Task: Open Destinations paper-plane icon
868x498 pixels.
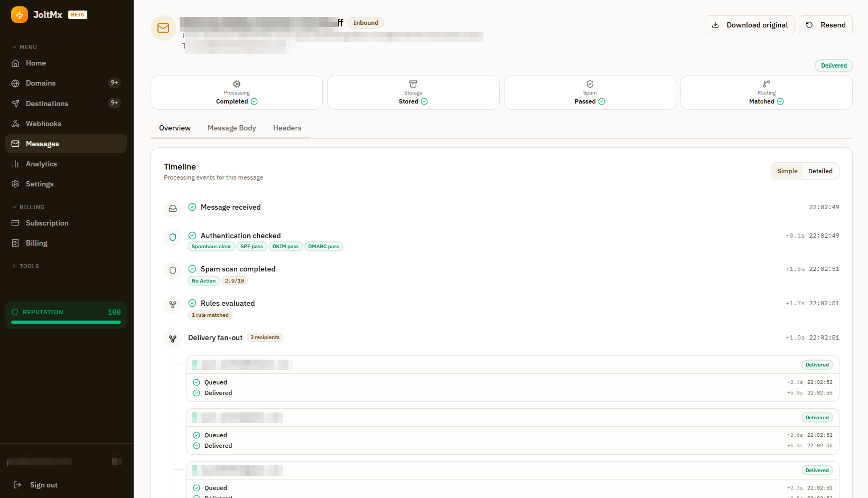Action: 15,104
